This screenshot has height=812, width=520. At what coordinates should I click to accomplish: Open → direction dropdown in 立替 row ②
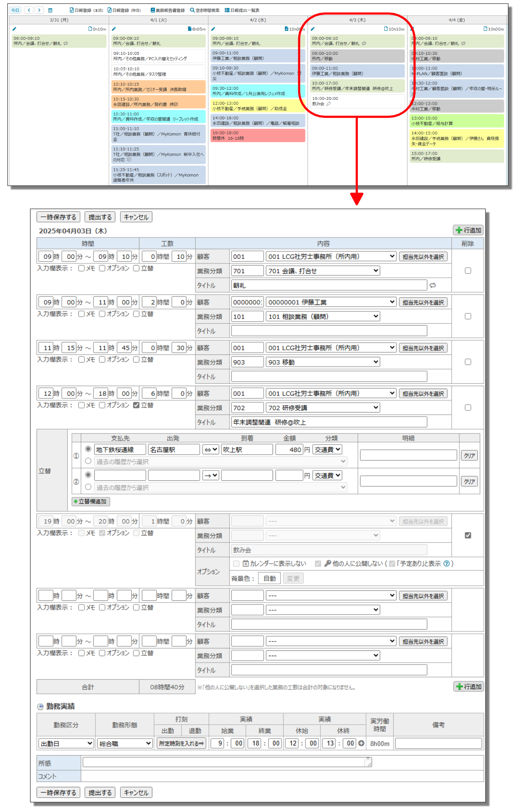point(211,475)
